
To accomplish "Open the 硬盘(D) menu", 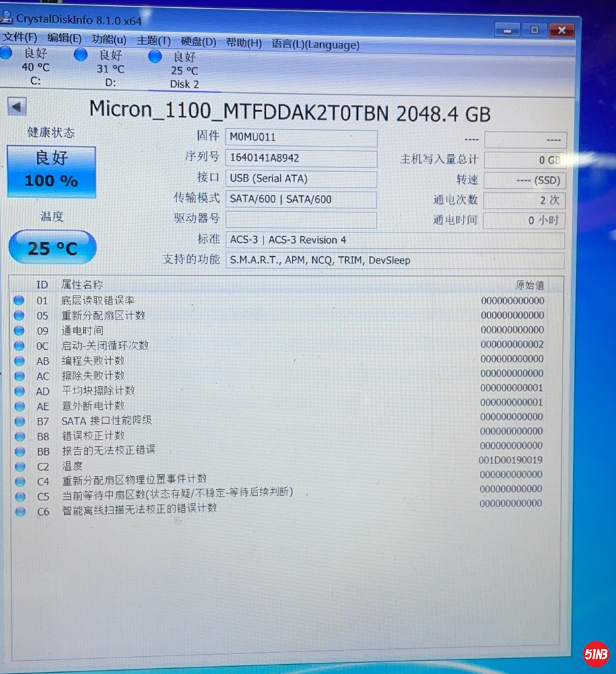I will [198, 42].
